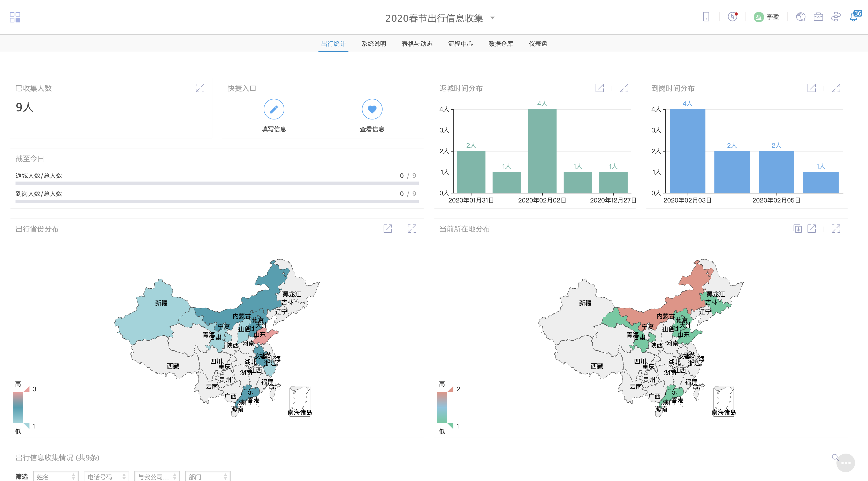The width and height of the screenshot is (868, 481).
Task: Open the 与我公司 filter dropdown
Action: click(157, 476)
